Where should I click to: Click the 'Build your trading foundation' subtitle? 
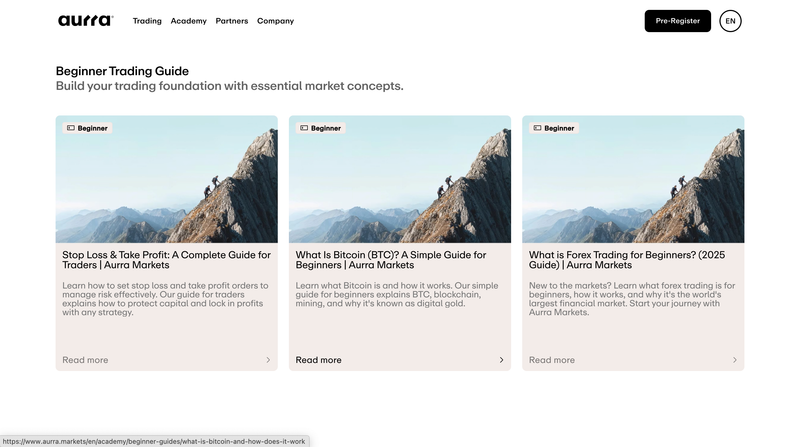(230, 86)
